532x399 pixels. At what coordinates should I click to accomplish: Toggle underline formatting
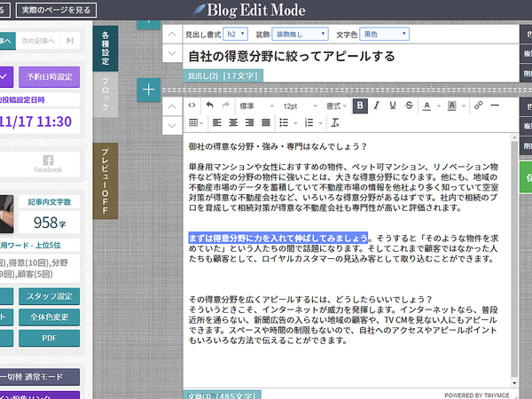(x=393, y=106)
